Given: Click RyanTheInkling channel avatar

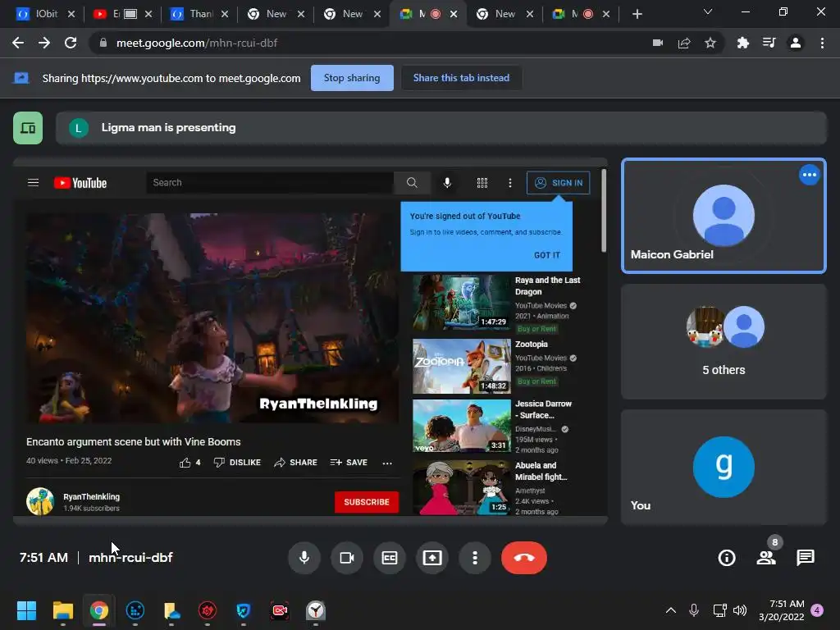Looking at the screenshot, I should pyautogui.click(x=40, y=501).
